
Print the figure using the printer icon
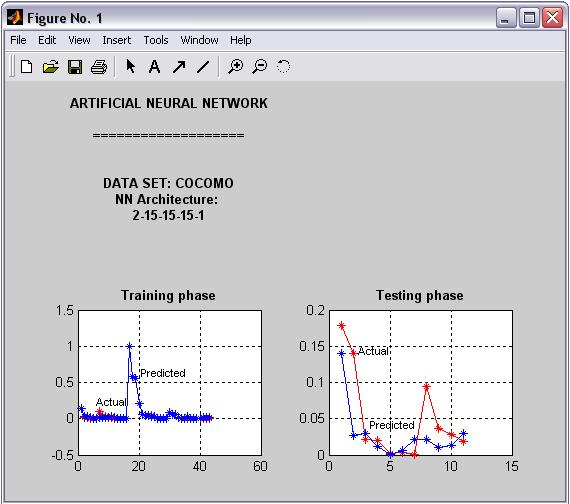coord(99,67)
